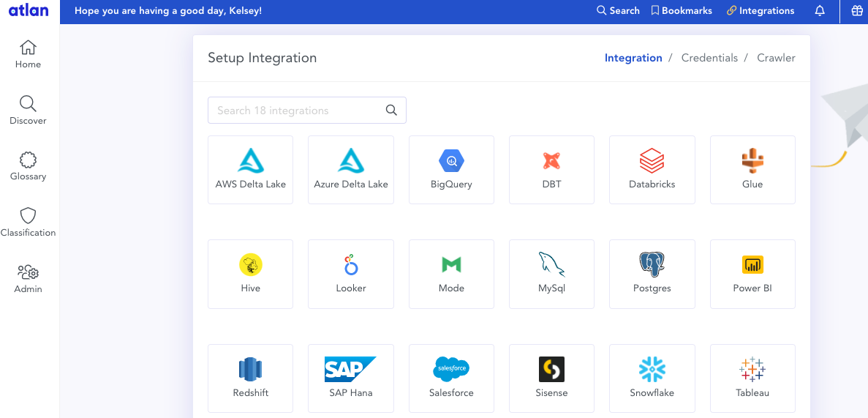Screen dimensions: 868x418
Task: Open the Glossary sidebar section
Action: coord(28,166)
